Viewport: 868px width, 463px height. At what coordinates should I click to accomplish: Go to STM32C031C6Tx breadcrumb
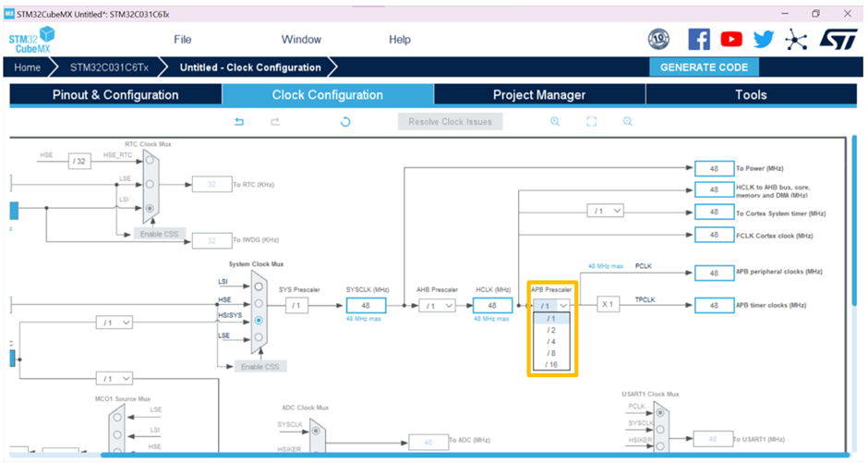point(109,67)
